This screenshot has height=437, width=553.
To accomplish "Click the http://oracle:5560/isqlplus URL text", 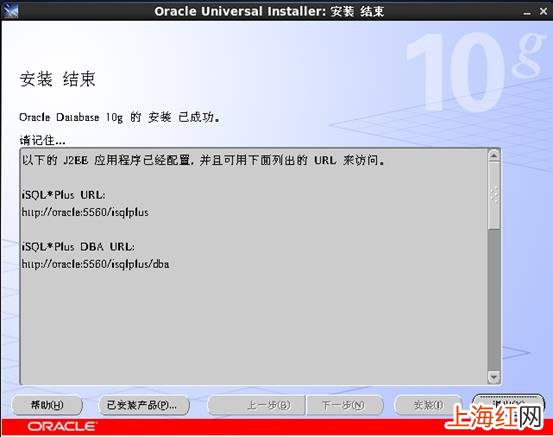I will point(85,212).
